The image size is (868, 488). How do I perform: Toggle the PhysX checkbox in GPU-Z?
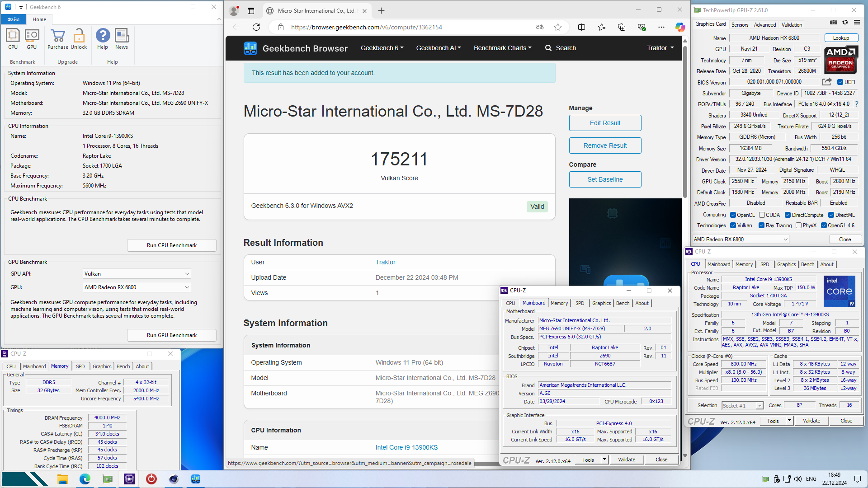click(798, 225)
